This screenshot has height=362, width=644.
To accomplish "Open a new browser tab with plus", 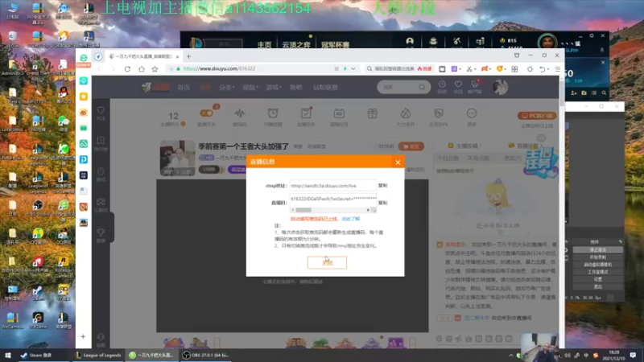I will point(188,56).
